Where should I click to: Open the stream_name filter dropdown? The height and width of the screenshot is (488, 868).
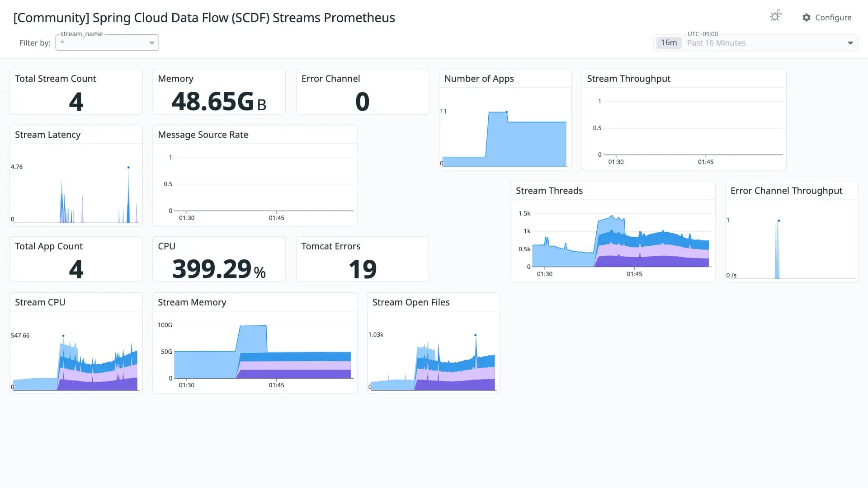[107, 42]
